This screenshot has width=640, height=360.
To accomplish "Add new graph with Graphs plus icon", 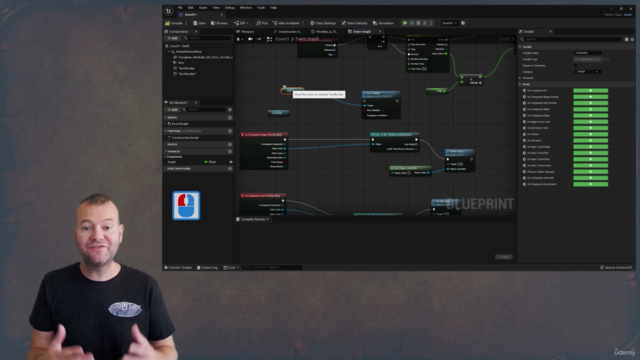I will 230,118.
